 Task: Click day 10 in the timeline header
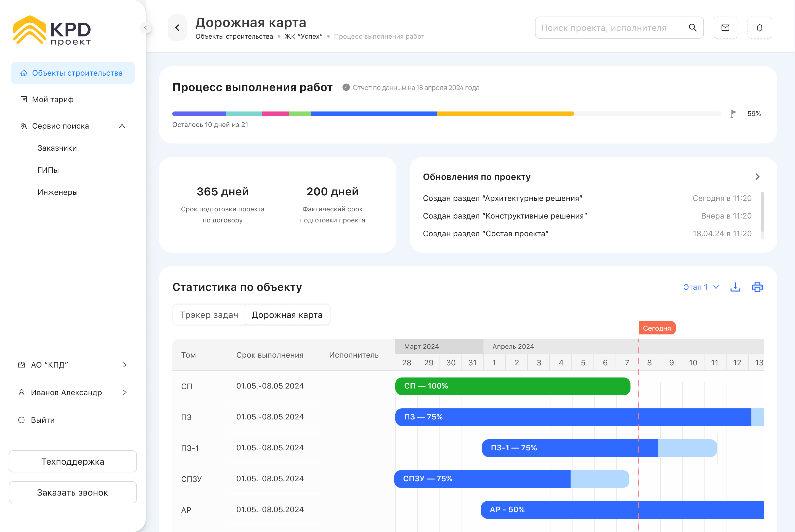(693, 363)
